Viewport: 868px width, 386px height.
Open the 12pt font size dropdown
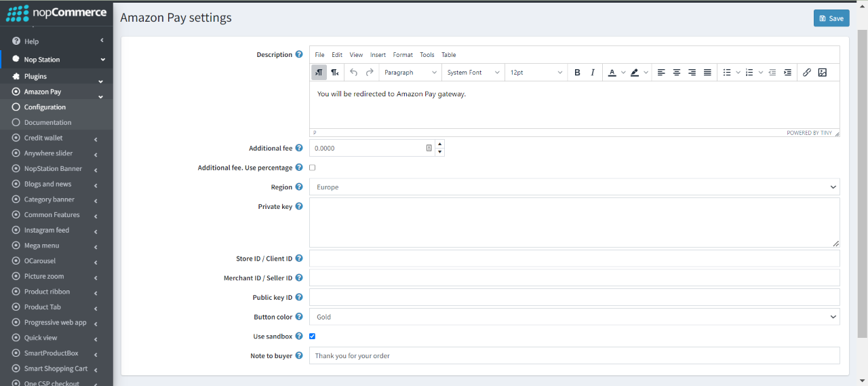(x=536, y=73)
